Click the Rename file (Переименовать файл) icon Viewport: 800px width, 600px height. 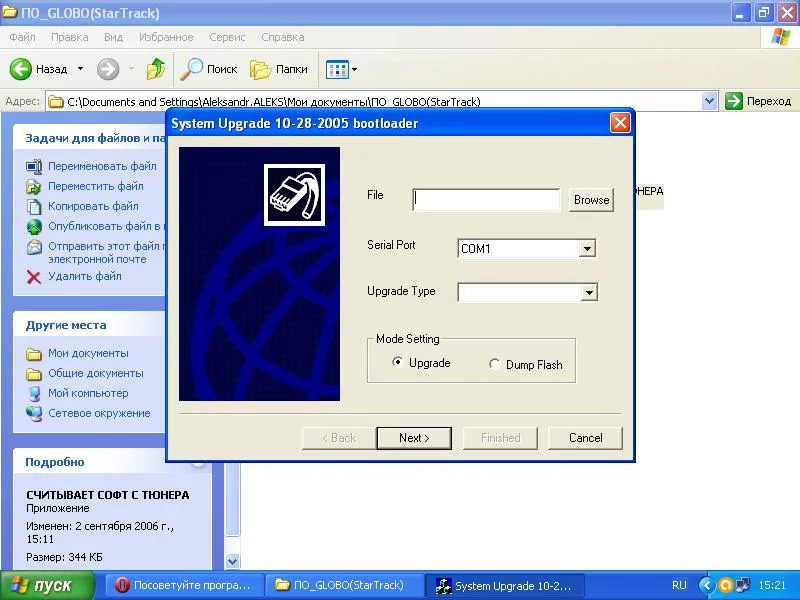34,166
